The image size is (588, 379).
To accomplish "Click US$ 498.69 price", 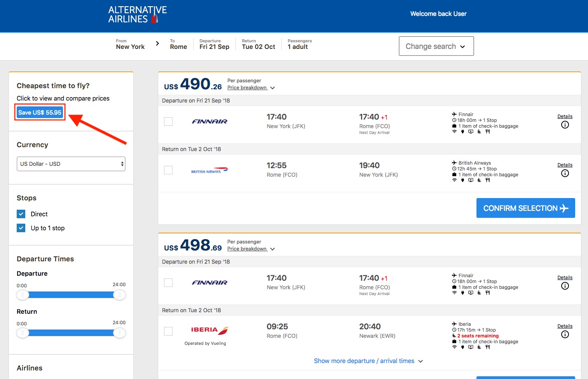I will point(193,245).
